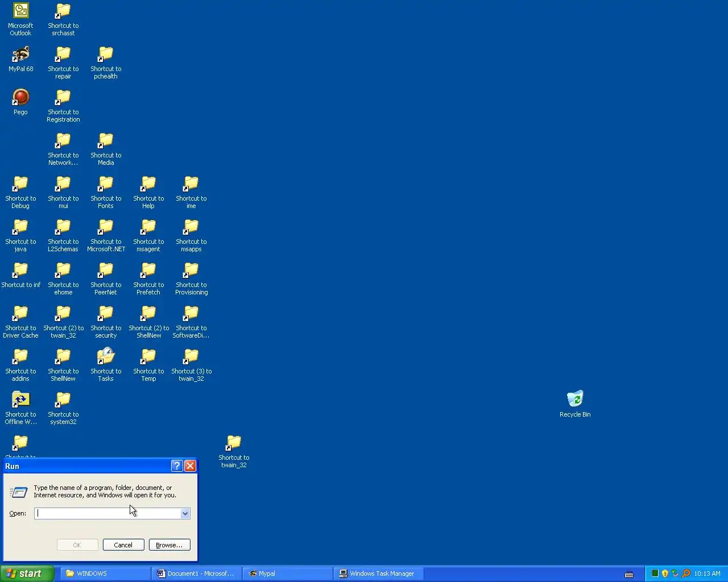
Task: Select Shortcut to twain_32 folder near Run dialog
Action: point(234,451)
